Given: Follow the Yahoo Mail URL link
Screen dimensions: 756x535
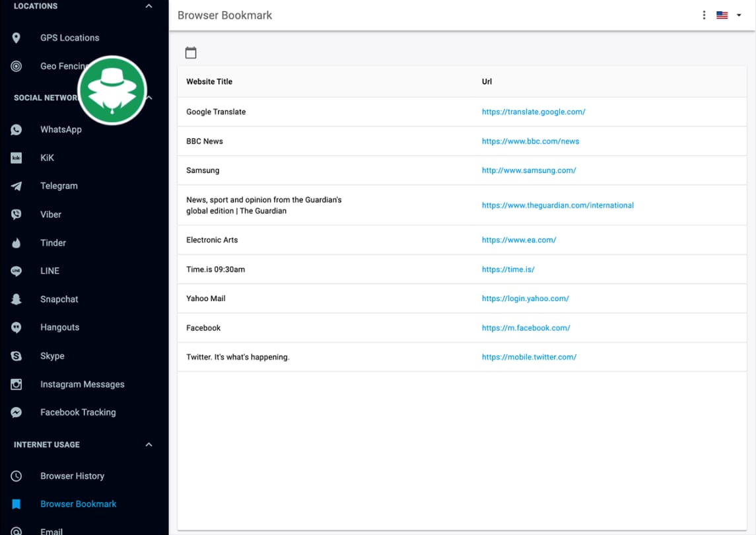Looking at the screenshot, I should tap(526, 299).
